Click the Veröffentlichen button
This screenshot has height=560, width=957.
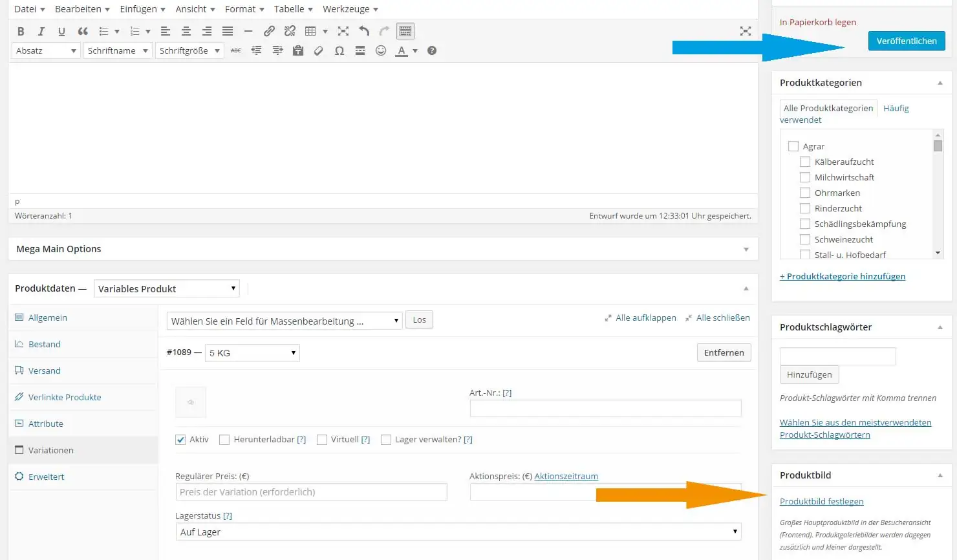tap(906, 40)
